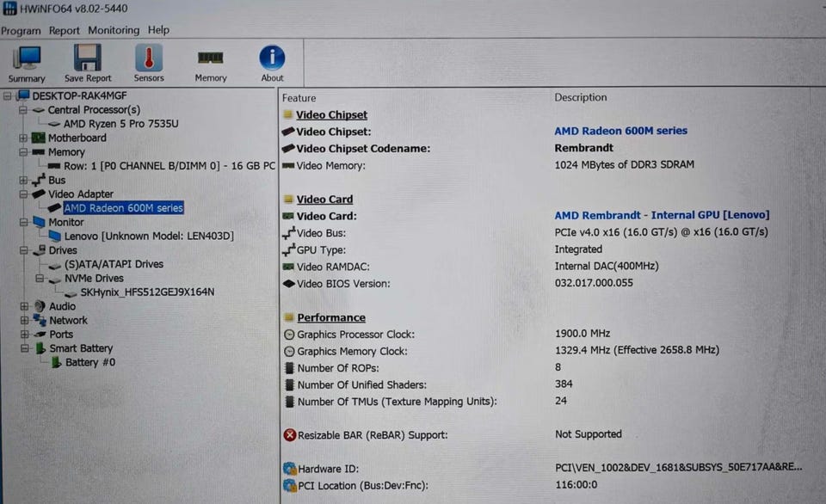This screenshot has height=504, width=826.
Task: Click the Rembrandt codename value
Action: coord(583,148)
